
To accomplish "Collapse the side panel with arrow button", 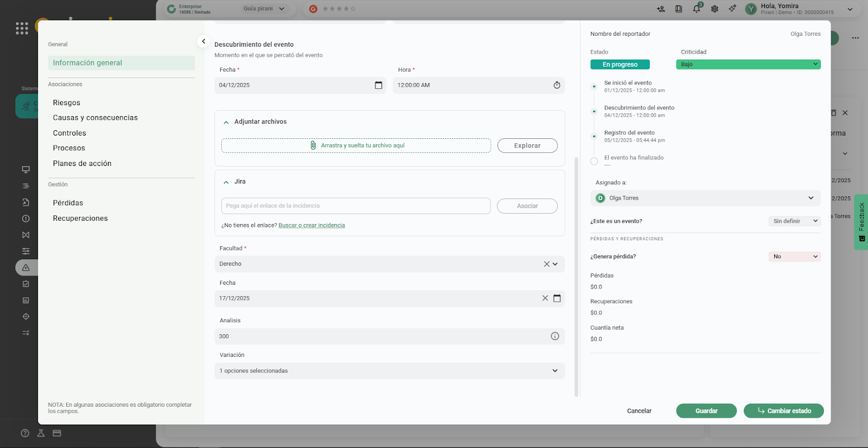I will [x=203, y=41].
